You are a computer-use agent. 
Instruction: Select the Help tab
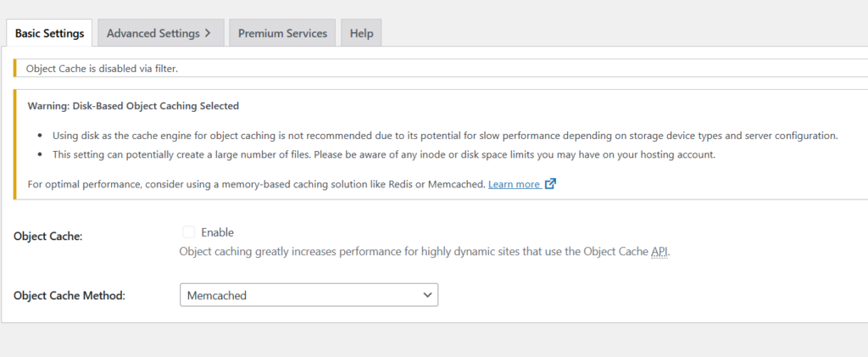click(x=361, y=33)
